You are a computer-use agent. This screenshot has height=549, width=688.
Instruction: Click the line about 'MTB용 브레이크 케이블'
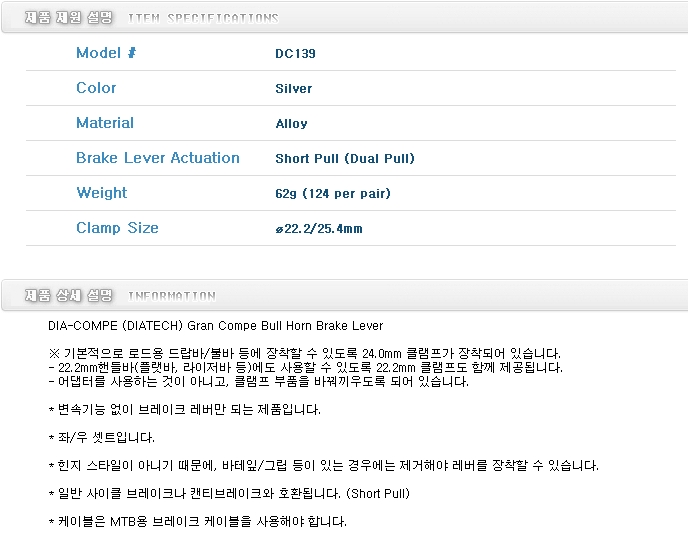(x=197, y=521)
